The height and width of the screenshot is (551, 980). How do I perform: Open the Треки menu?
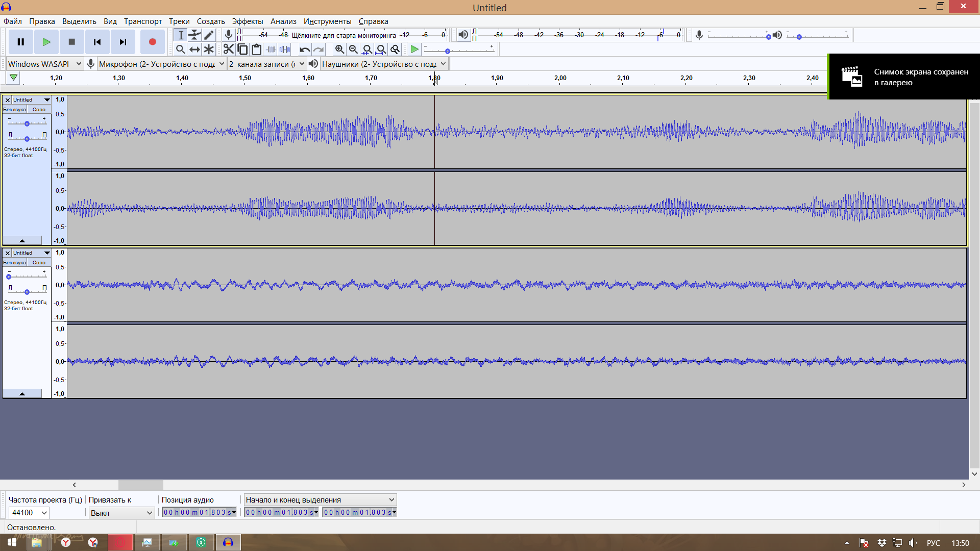179,21
